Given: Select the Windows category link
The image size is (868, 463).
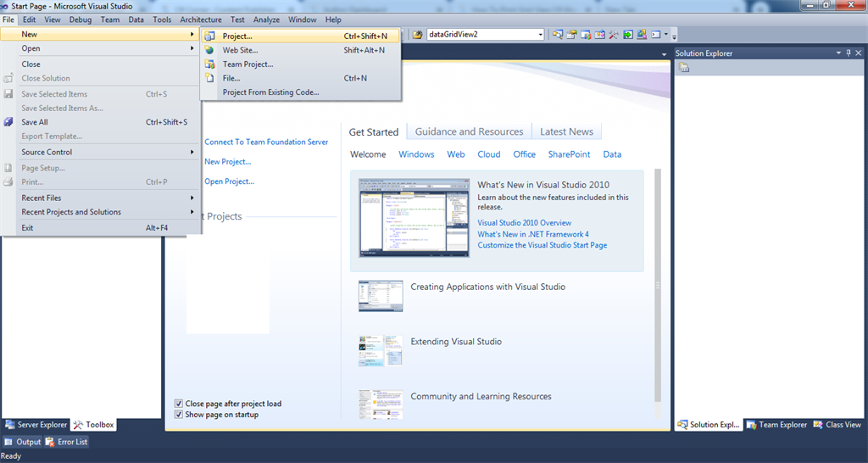Looking at the screenshot, I should [x=416, y=154].
